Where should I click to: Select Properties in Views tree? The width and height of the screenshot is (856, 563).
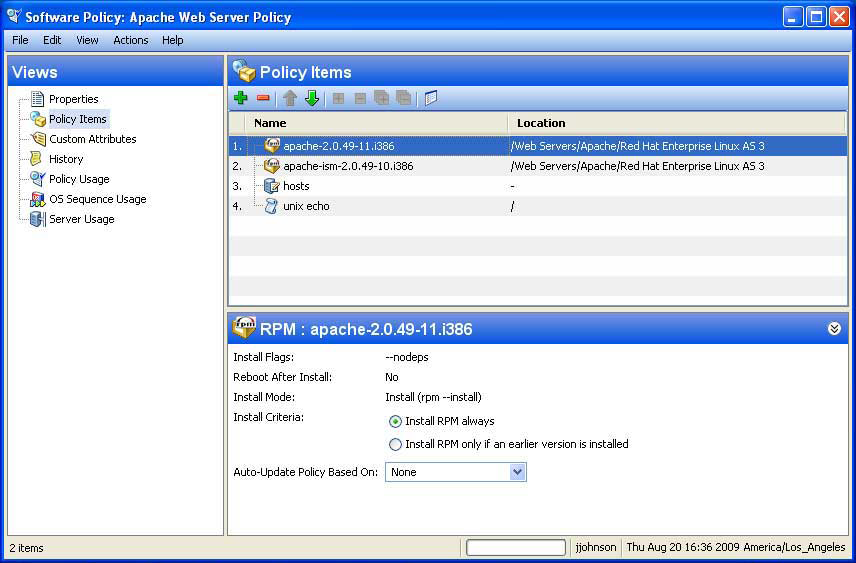tap(74, 99)
